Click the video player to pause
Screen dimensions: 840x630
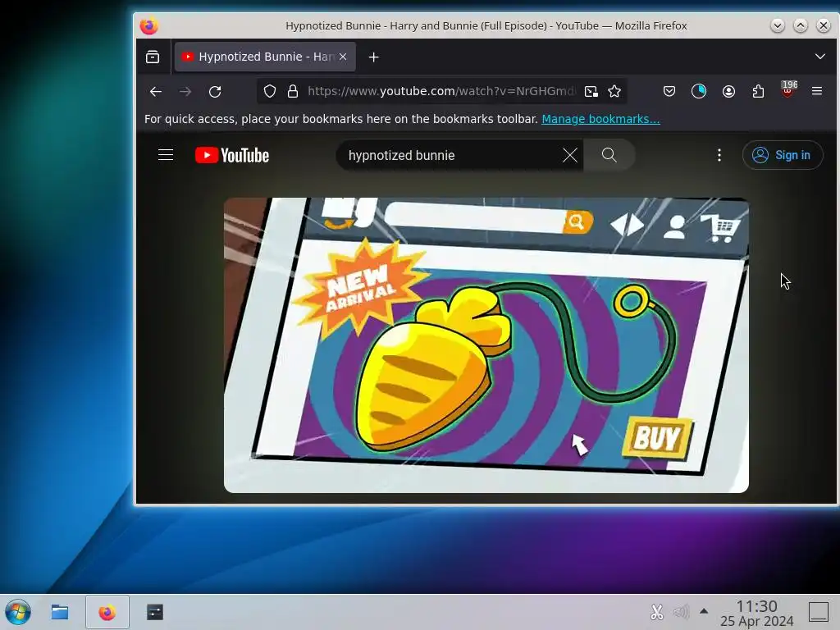(486, 345)
